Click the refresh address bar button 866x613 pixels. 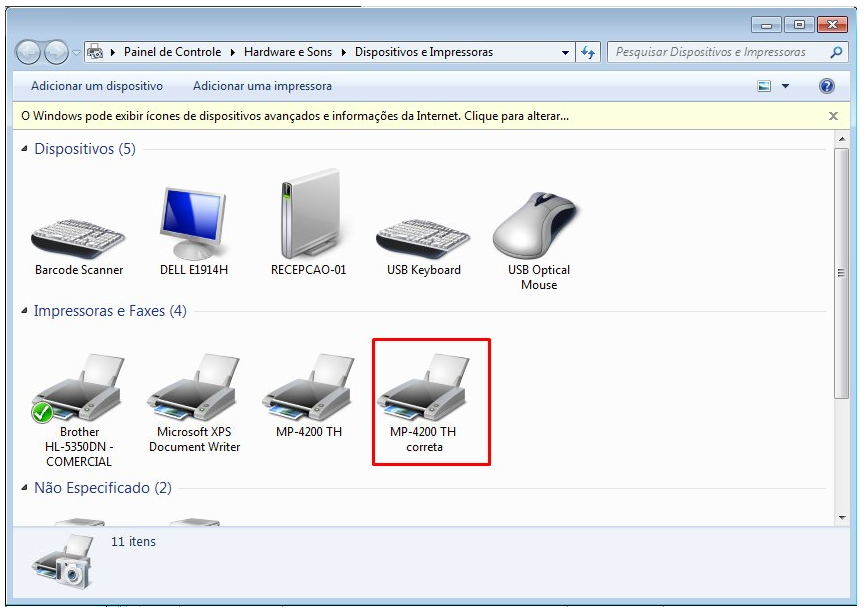[x=588, y=52]
